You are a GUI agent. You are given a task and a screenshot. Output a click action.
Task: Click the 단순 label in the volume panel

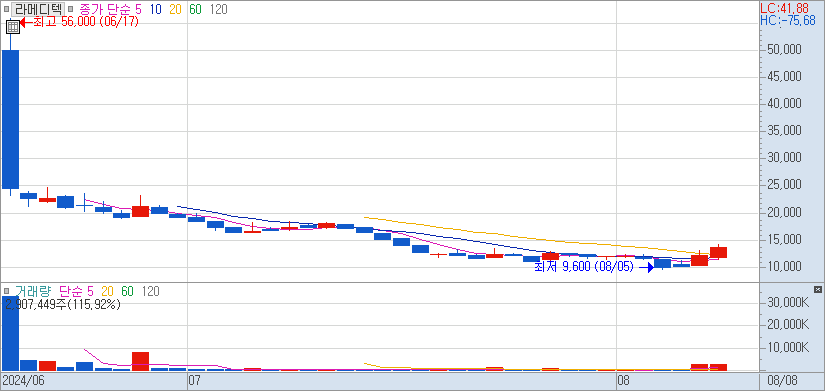click(71, 291)
